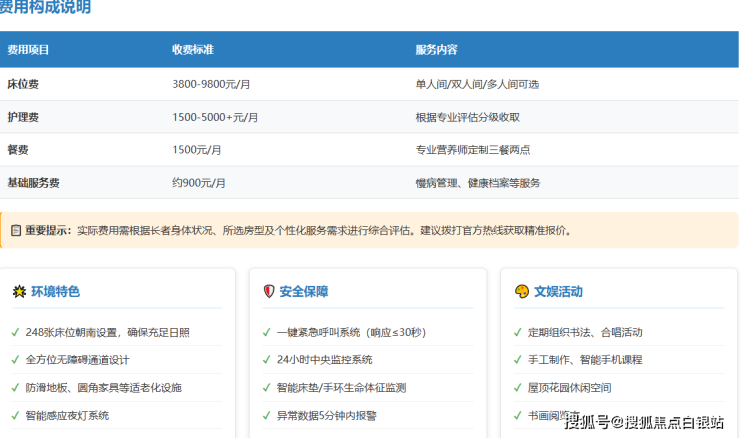Click the 费用构成说明 section title
The height and width of the screenshot is (438, 740).
tap(45, 8)
